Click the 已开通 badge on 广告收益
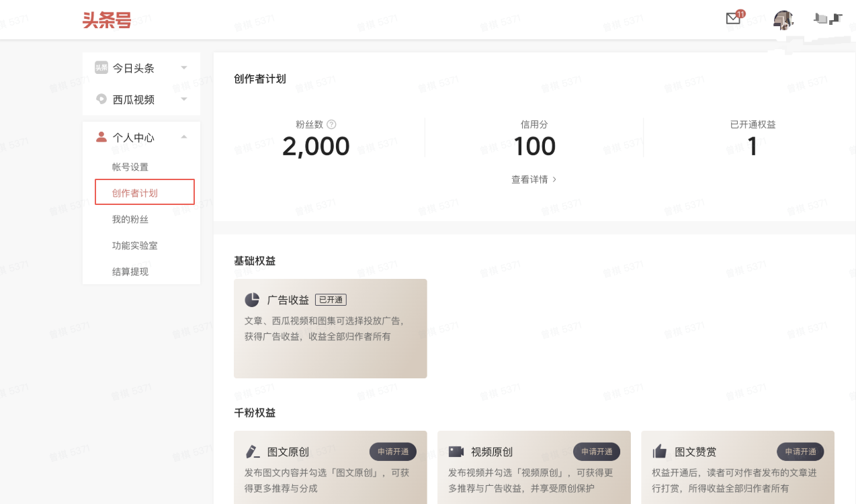 point(331,300)
